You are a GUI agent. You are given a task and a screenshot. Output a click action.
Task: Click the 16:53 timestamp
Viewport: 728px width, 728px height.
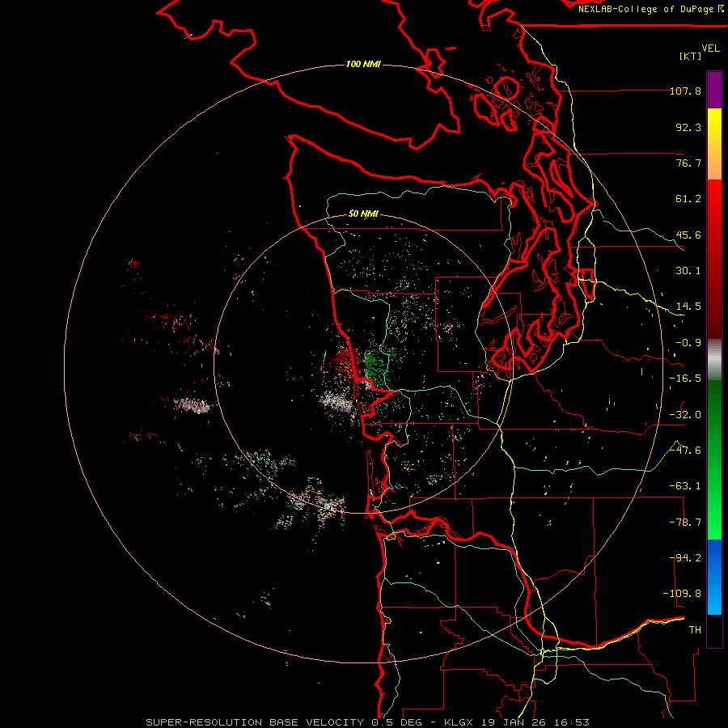pos(571,722)
